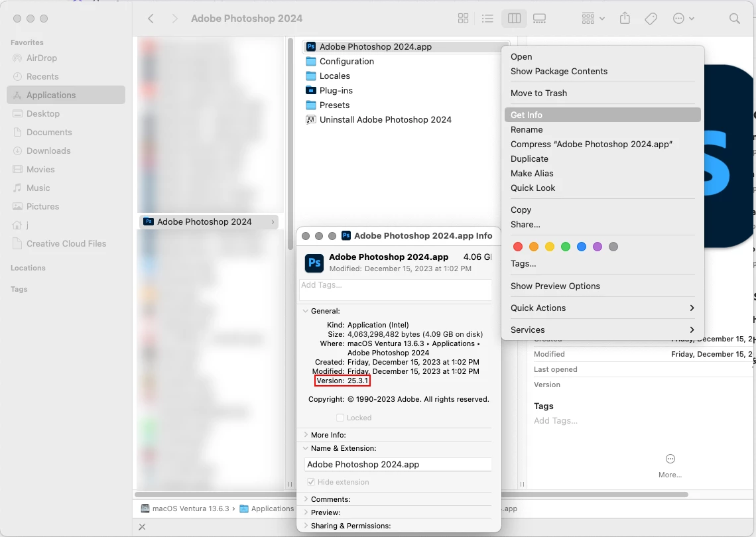Select the Plug-ins folder
This screenshot has width=756, height=537.
click(405, 90)
